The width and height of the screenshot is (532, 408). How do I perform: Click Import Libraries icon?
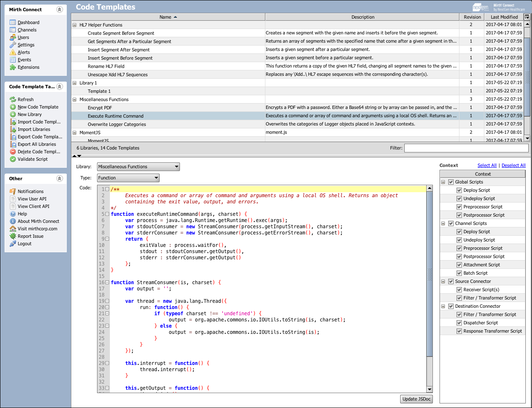point(13,129)
